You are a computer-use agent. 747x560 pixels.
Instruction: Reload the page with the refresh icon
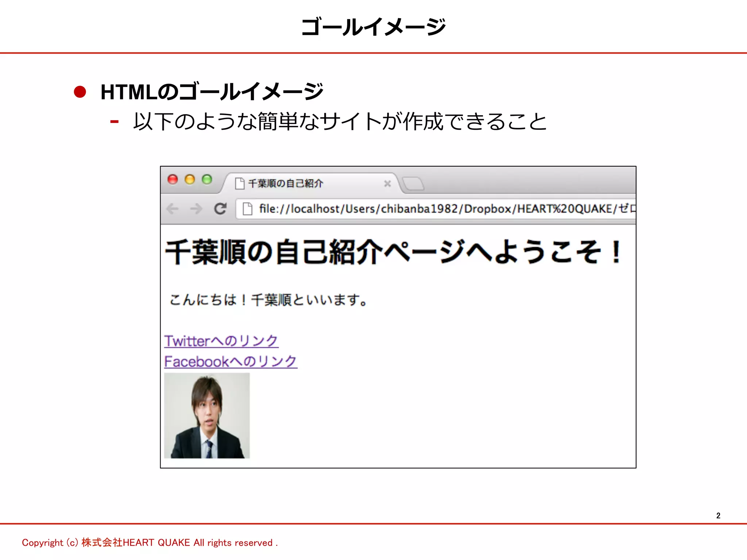tap(220, 209)
